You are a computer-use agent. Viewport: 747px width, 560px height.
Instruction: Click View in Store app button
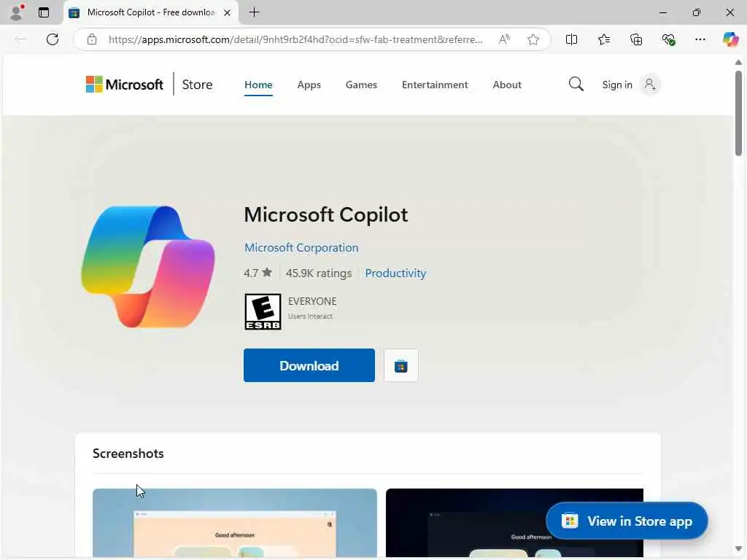(627, 521)
